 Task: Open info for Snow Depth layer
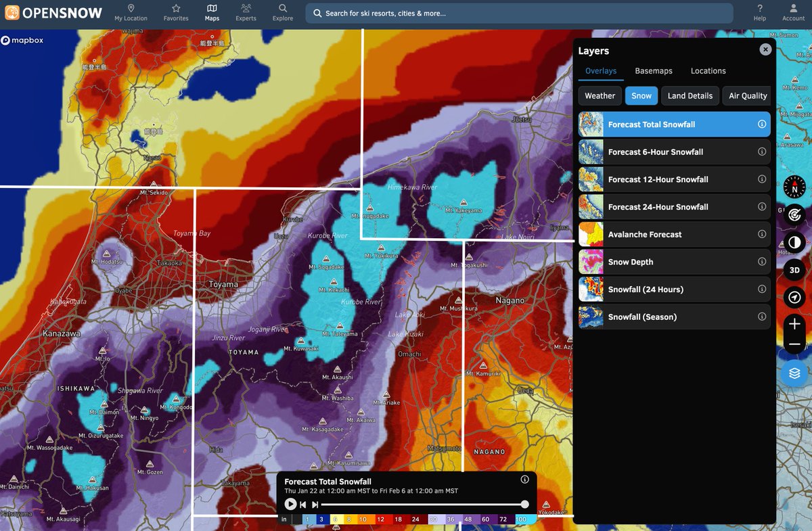pos(762,262)
